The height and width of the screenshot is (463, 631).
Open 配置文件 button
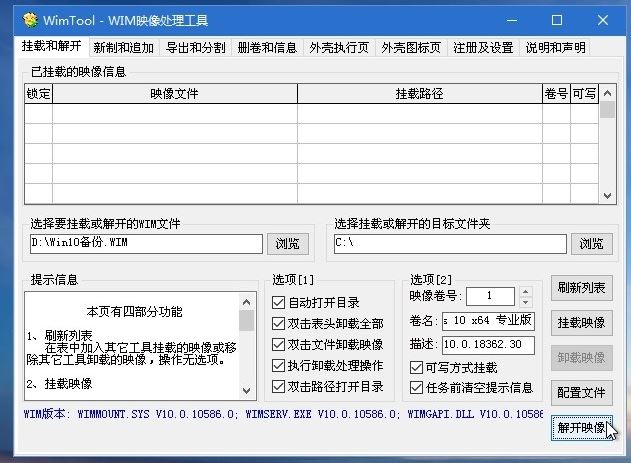(581, 392)
